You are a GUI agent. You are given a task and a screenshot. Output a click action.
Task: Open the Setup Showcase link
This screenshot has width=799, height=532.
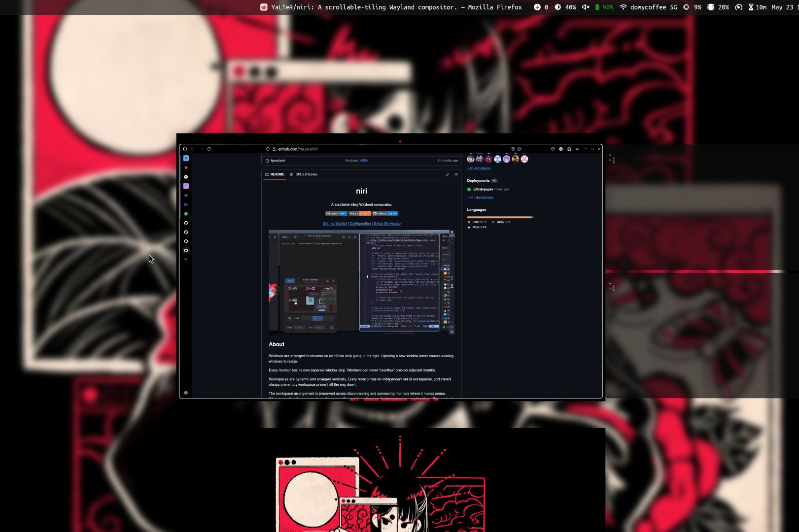pos(387,224)
